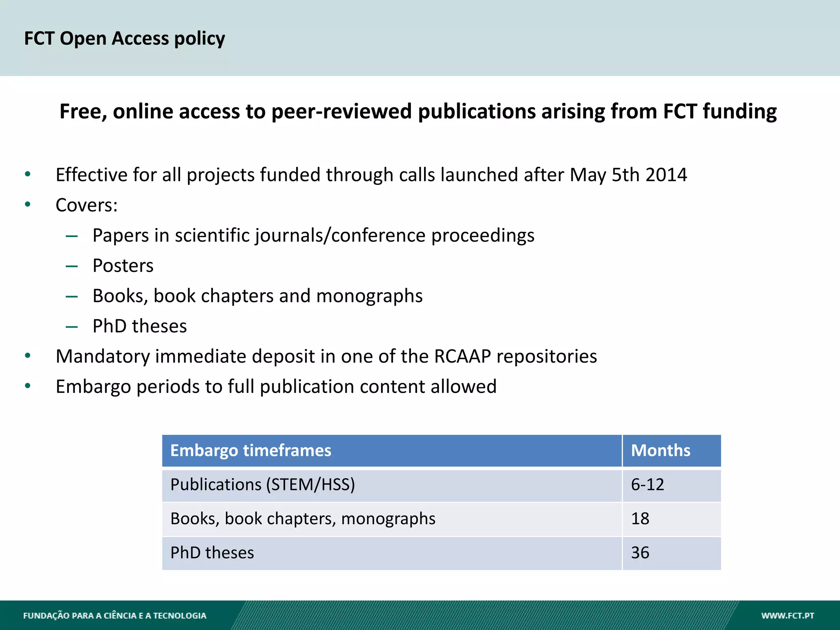This screenshot has height=630, width=840.
Task: Click the 'PhD theses' table row cell
Action: pos(392,553)
